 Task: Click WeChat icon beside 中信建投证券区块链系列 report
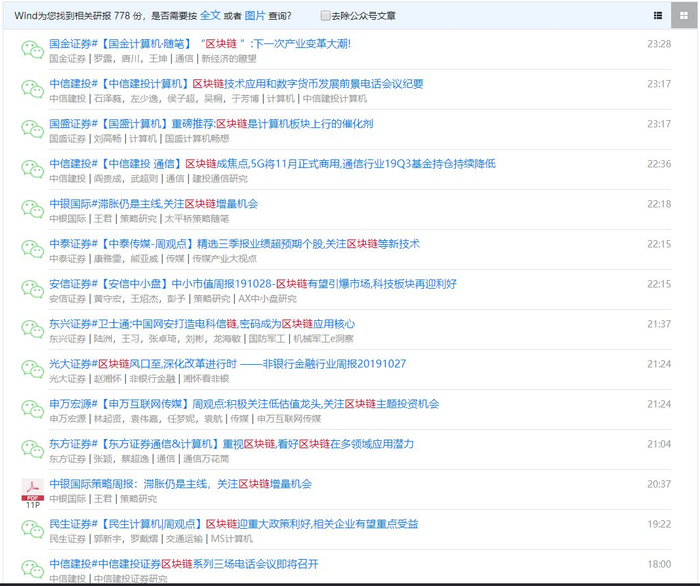(x=33, y=569)
